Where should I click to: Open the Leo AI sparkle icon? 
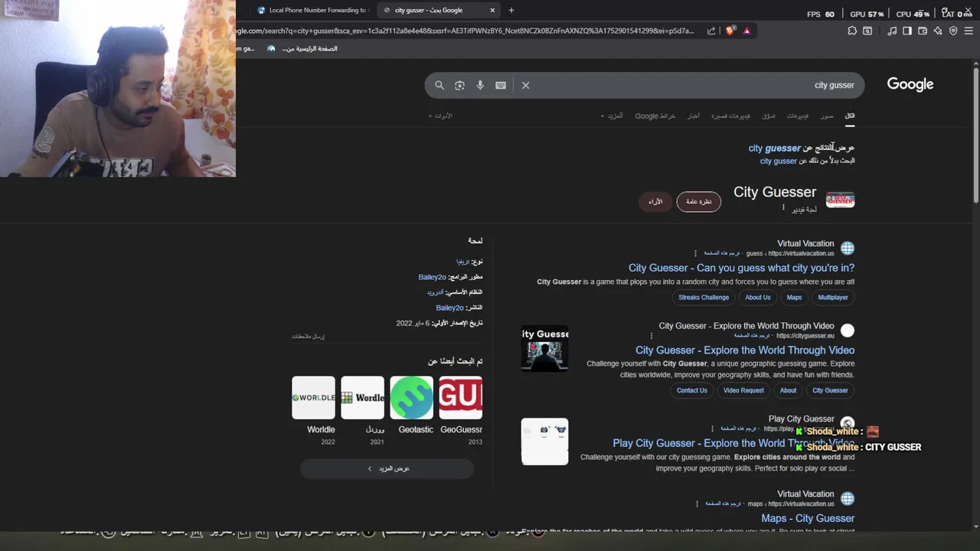[938, 31]
